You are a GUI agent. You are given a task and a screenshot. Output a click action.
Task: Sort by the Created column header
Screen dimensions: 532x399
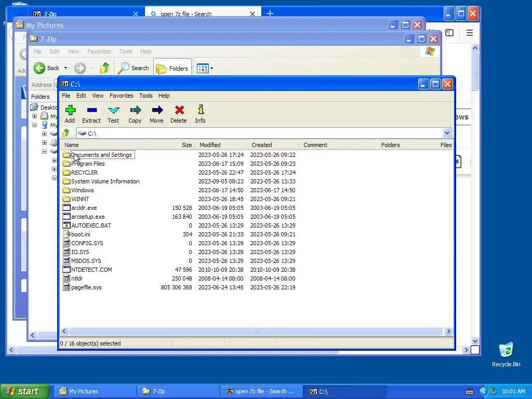tap(272, 145)
